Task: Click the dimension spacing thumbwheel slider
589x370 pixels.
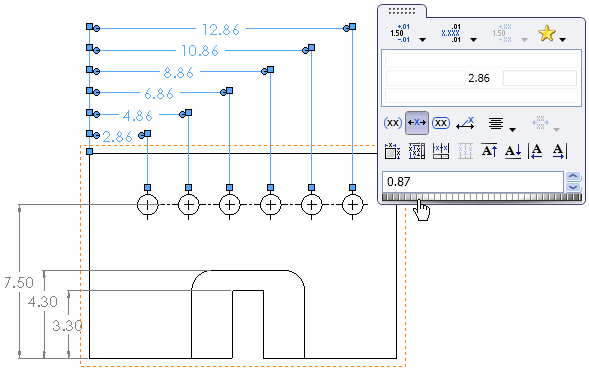Action: 482,197
